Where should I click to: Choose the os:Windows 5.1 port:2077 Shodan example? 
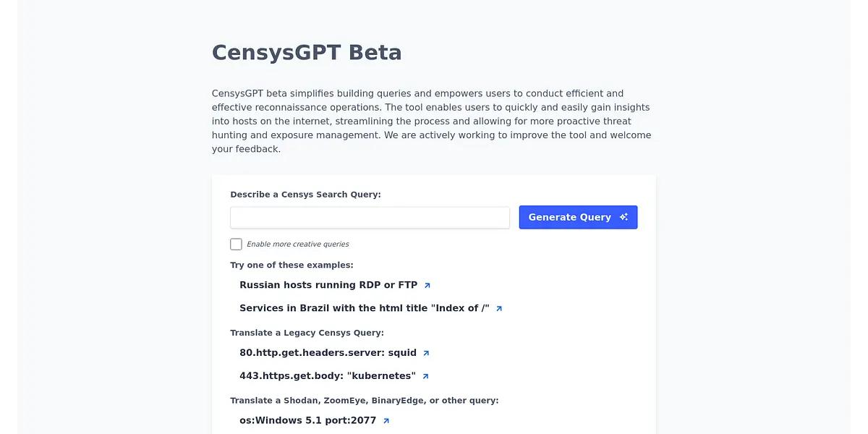(x=308, y=420)
